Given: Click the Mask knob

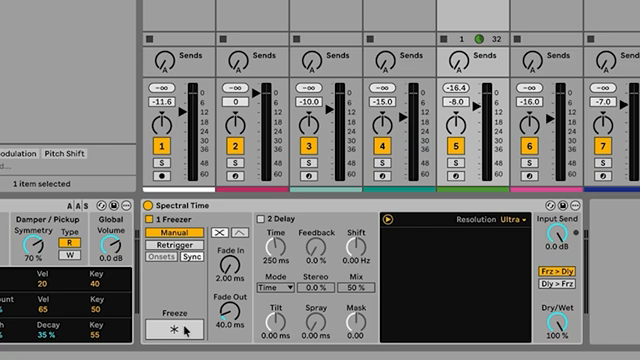Looking at the screenshot, I should (x=356, y=322).
